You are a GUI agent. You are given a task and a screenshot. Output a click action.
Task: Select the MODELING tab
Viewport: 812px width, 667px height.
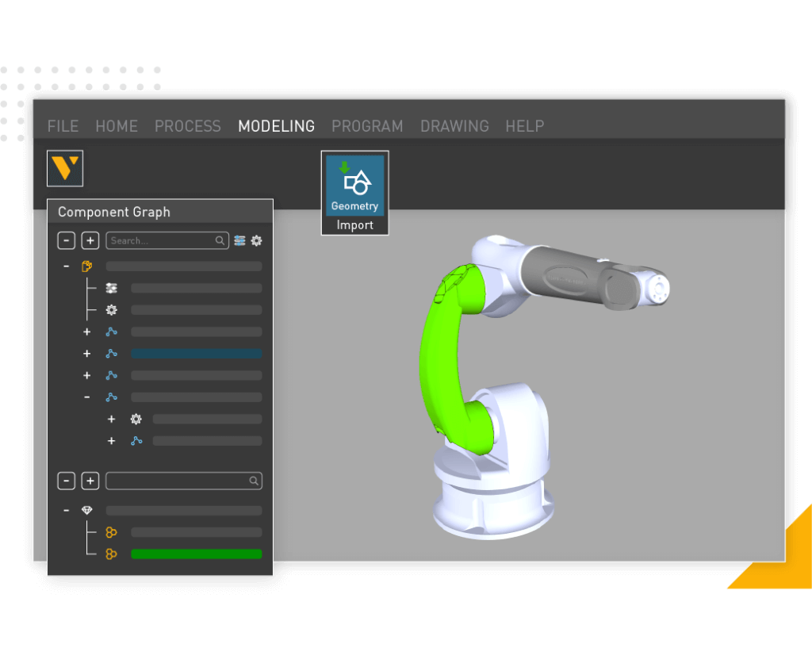[276, 126]
